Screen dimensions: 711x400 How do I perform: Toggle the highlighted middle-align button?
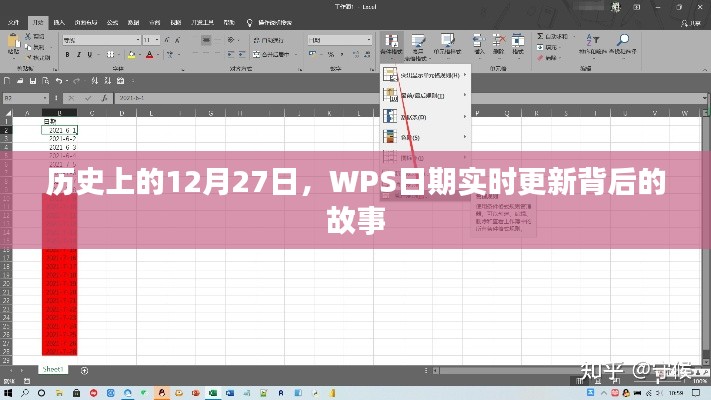[x=206, y=40]
